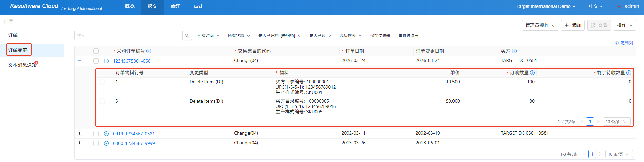Image resolution: width=644 pixels, height=162 pixels.
Task: Open the 所有状态 filter dropdown
Action: point(239,36)
